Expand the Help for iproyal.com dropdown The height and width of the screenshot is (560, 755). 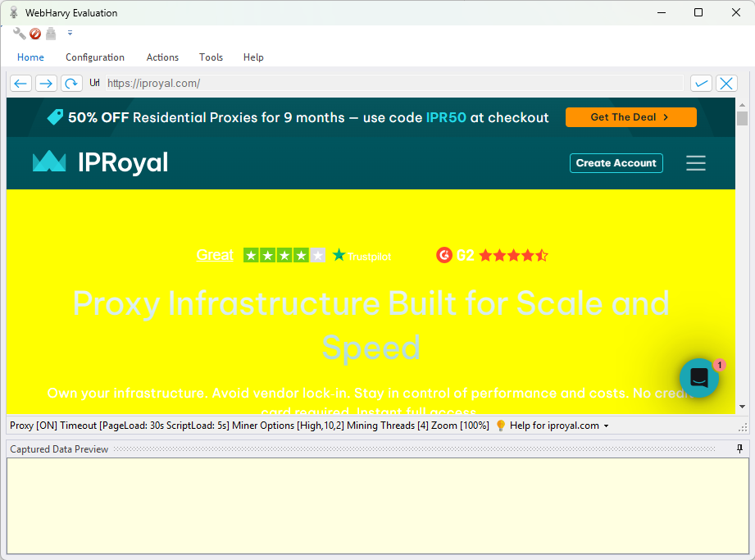tap(607, 426)
